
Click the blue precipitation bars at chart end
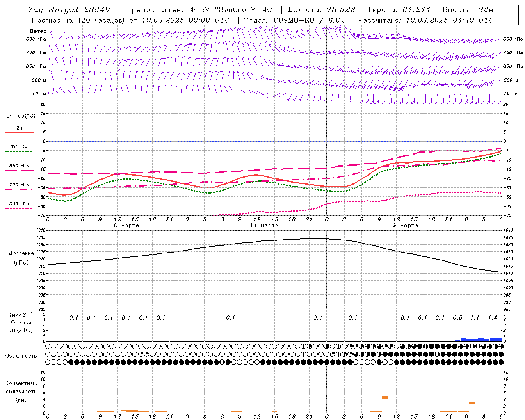[x=478, y=340]
